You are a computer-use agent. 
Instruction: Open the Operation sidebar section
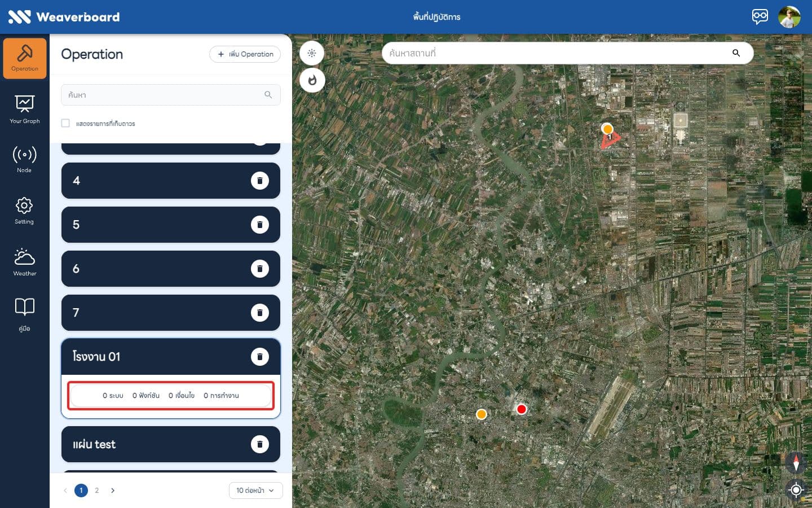(25, 58)
